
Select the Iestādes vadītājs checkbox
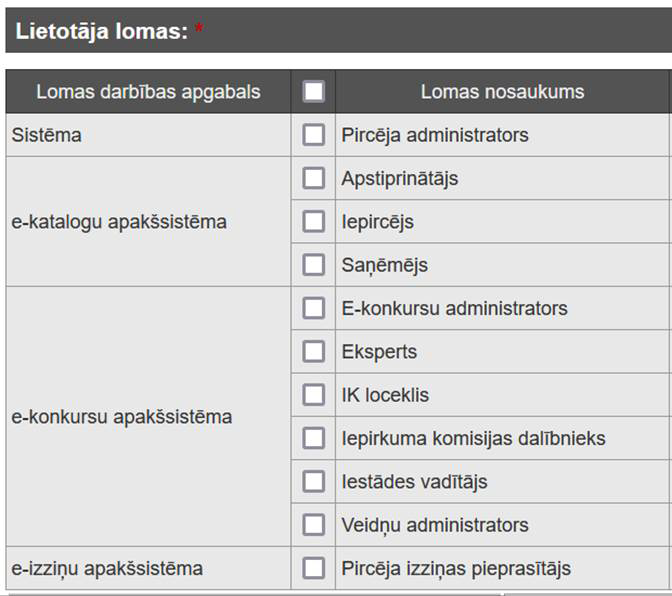[314, 482]
